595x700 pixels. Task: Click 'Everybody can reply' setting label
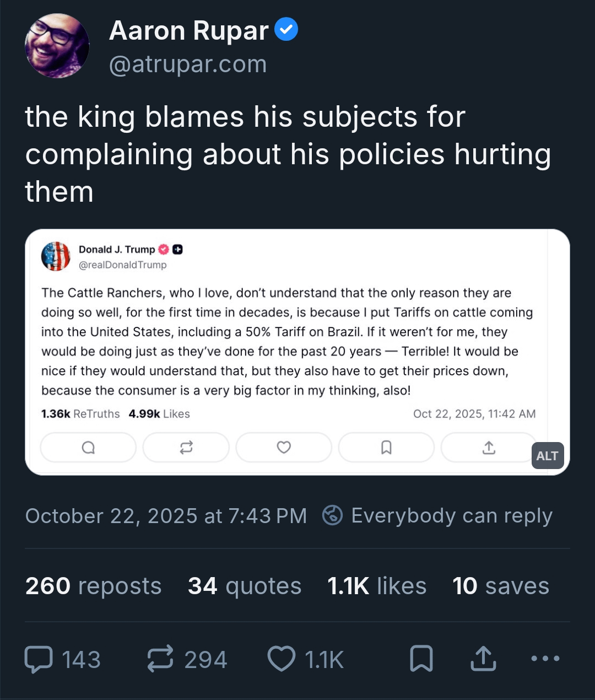pyautogui.click(x=452, y=516)
